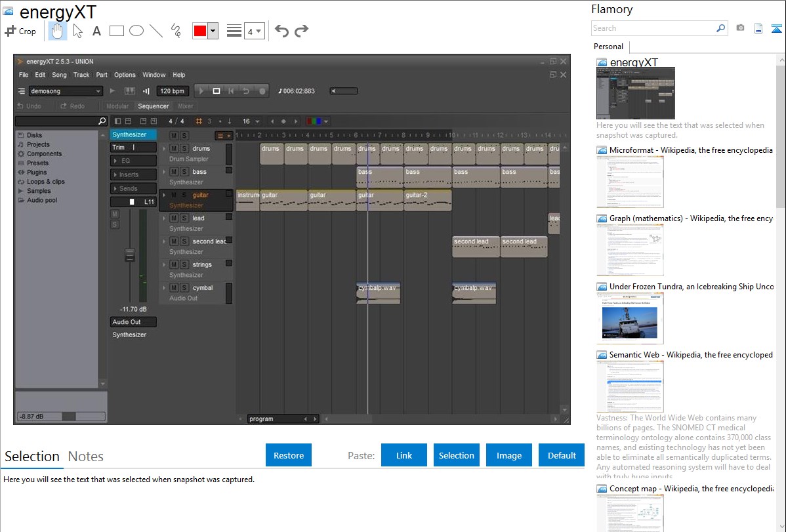Click the camera snapshot icon
The height and width of the screenshot is (532, 786).
coord(740,28)
